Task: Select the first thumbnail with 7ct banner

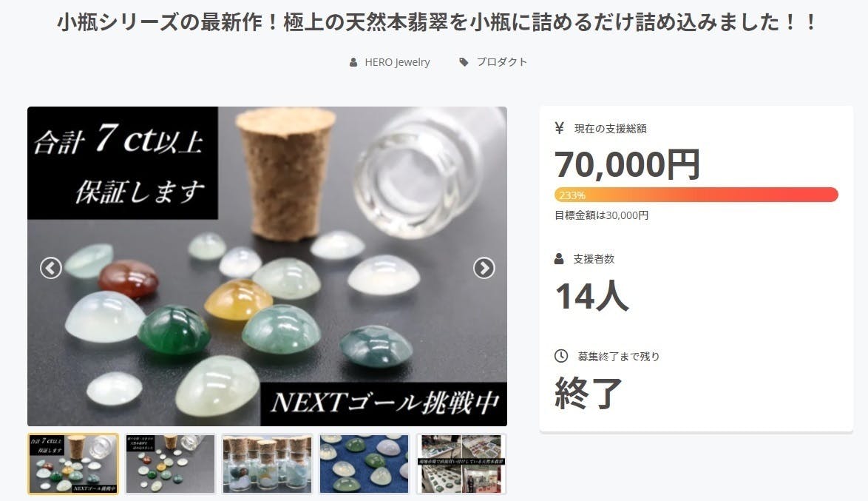Action: [73, 464]
